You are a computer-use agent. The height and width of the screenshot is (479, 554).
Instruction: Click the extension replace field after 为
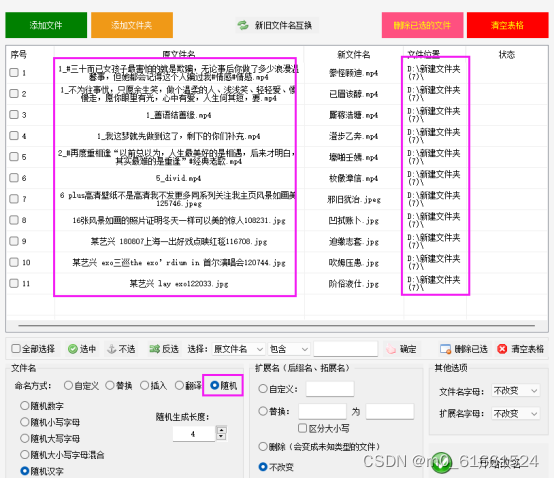coord(390,412)
